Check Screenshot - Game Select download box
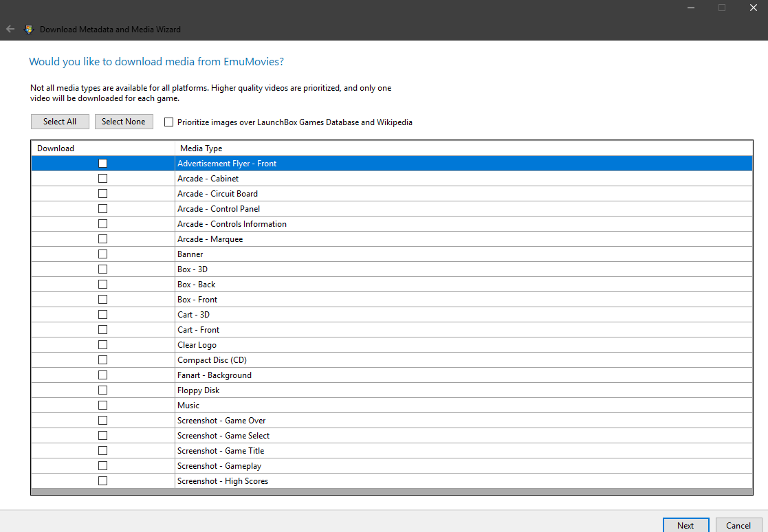 (x=103, y=436)
